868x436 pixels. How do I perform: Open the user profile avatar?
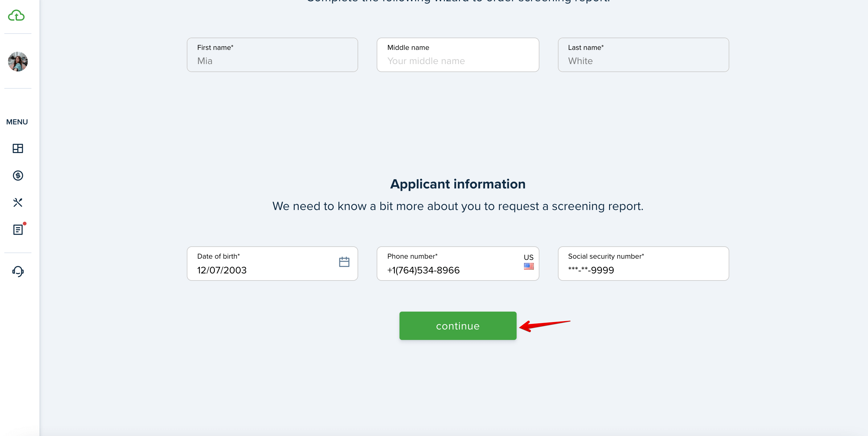pyautogui.click(x=18, y=62)
